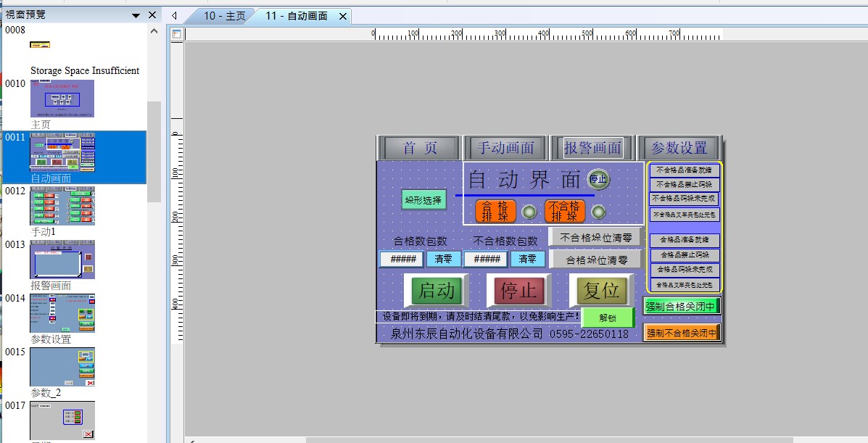Click the ruler origin icon at canvas corner

pos(176,34)
